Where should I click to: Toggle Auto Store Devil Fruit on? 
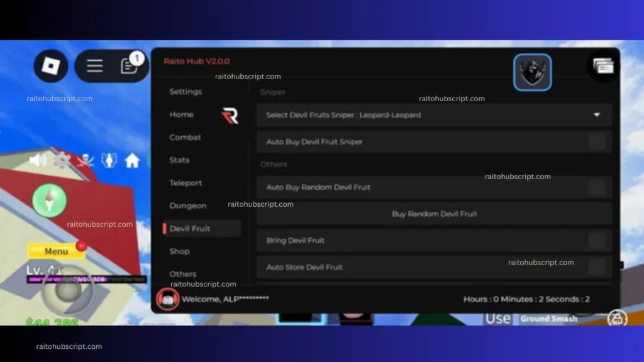(x=597, y=267)
